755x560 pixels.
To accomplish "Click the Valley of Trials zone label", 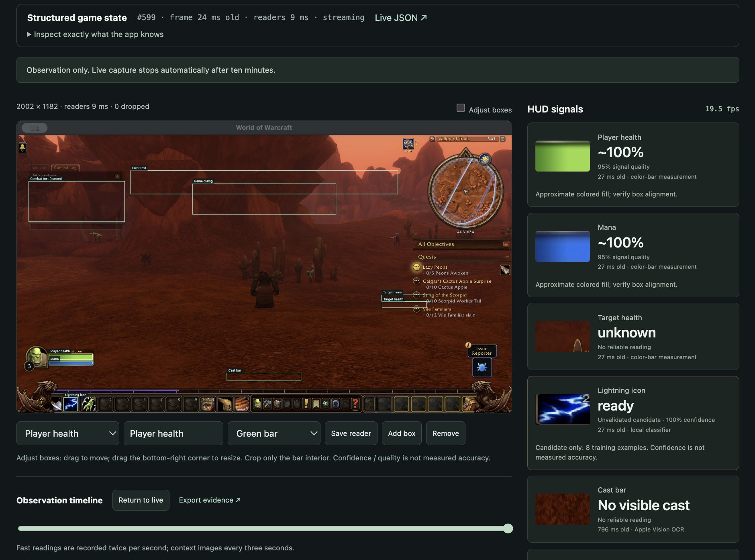I will pos(454,139).
